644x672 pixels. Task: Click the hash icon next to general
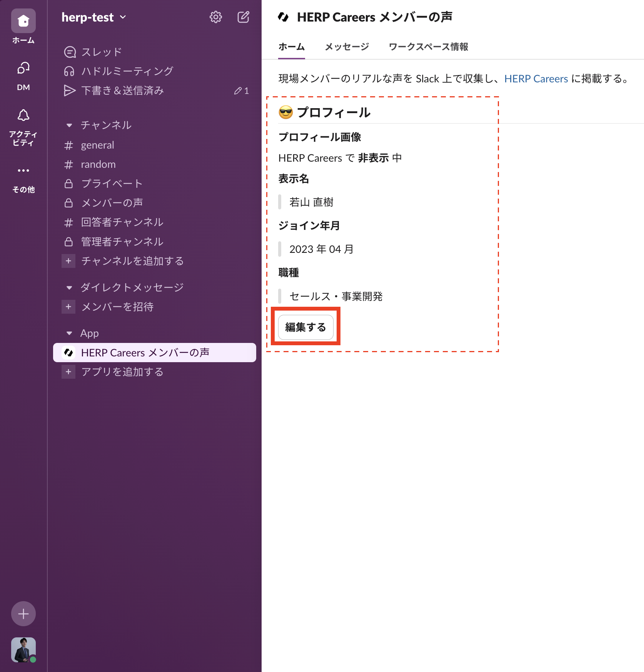(68, 145)
